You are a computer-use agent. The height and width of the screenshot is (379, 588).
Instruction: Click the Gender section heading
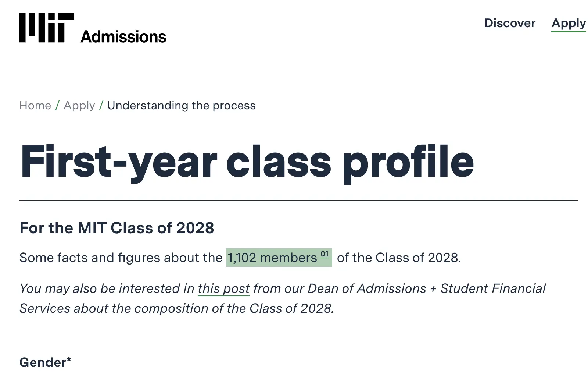click(43, 362)
